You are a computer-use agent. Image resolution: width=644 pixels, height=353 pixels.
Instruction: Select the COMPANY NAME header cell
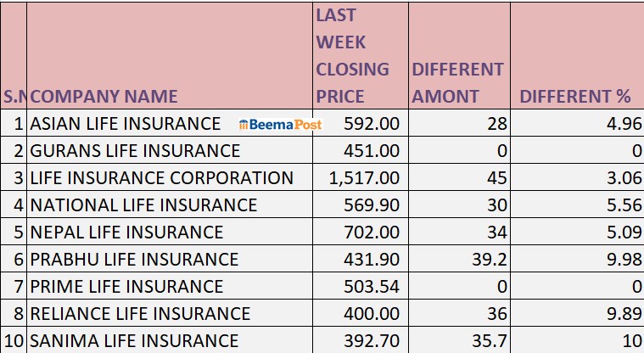pyautogui.click(x=105, y=96)
